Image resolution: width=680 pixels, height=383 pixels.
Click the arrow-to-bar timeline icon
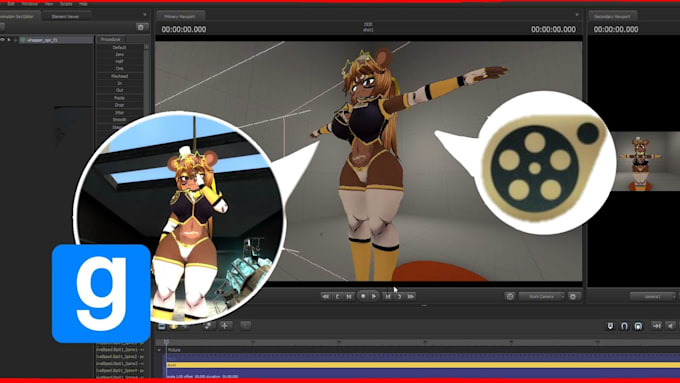point(657,326)
